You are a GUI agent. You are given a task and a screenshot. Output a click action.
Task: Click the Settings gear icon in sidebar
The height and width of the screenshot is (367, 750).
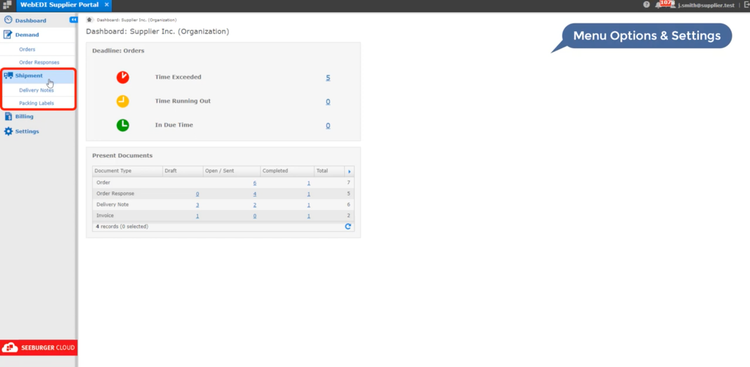click(8, 131)
